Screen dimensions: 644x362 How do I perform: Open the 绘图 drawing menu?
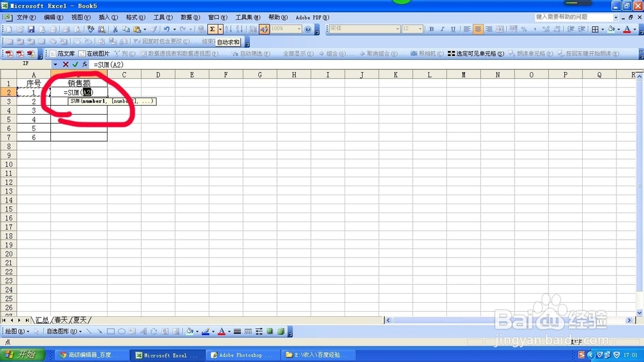[x=17, y=331]
